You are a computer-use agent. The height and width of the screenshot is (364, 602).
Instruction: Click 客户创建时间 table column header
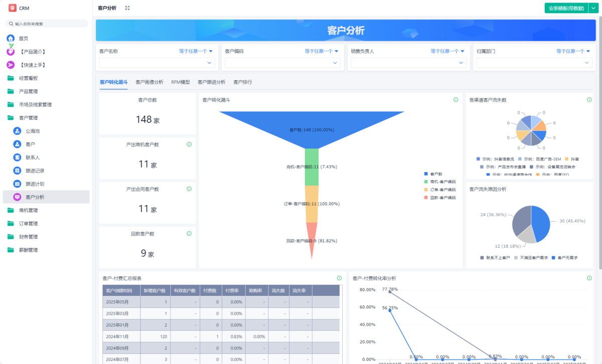(x=121, y=290)
